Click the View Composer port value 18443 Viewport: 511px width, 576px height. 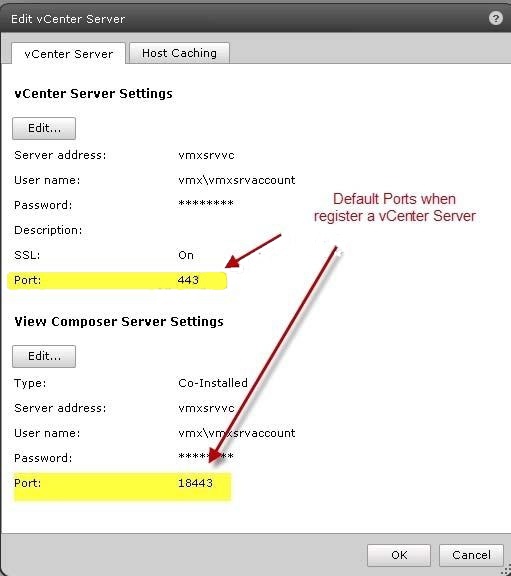point(195,483)
